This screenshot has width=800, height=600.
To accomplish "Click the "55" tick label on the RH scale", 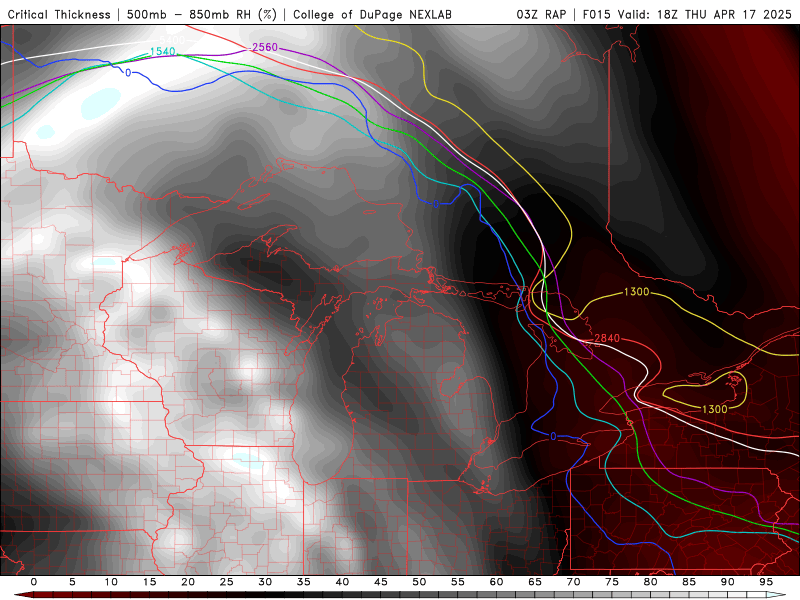I will pyautogui.click(x=458, y=582).
